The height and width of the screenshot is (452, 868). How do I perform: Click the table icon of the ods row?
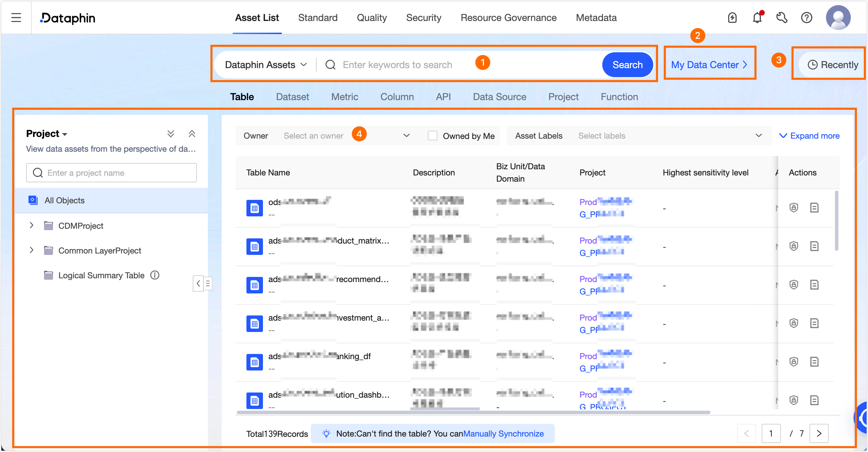pyautogui.click(x=255, y=208)
